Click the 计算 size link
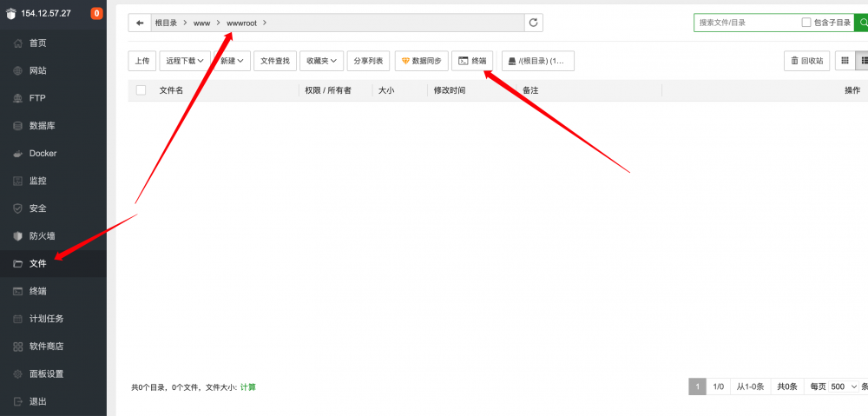 click(248, 387)
